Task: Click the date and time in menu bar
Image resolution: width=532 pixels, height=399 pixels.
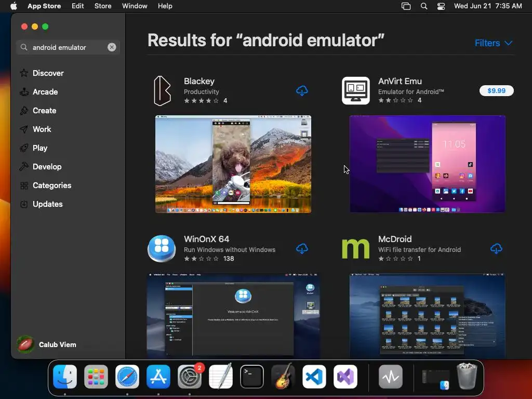Action: [x=488, y=6]
